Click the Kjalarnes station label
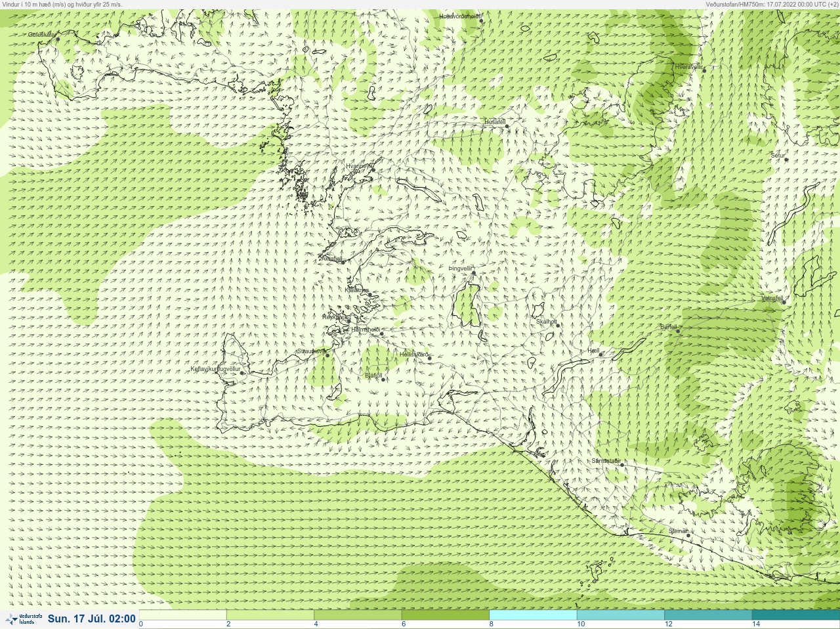This screenshot has width=840, height=629. point(357,290)
